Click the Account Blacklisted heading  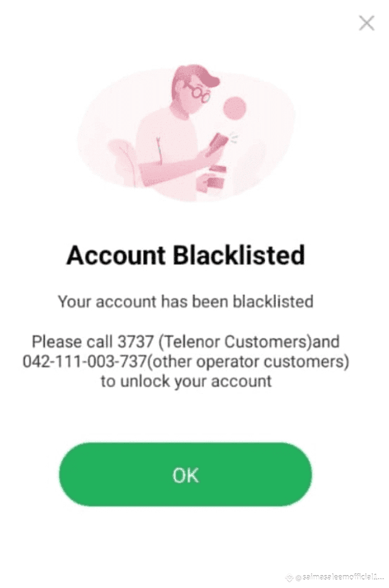pos(186,255)
